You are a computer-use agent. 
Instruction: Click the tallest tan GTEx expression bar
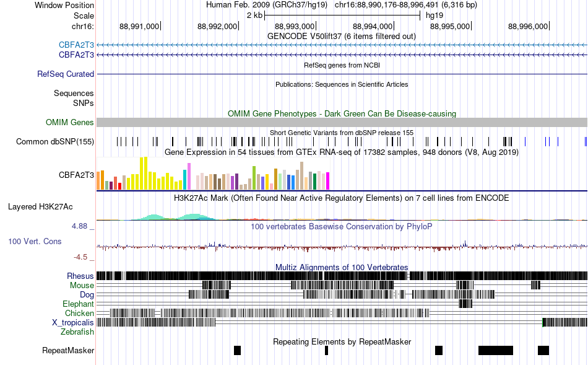pyautogui.click(x=301, y=176)
